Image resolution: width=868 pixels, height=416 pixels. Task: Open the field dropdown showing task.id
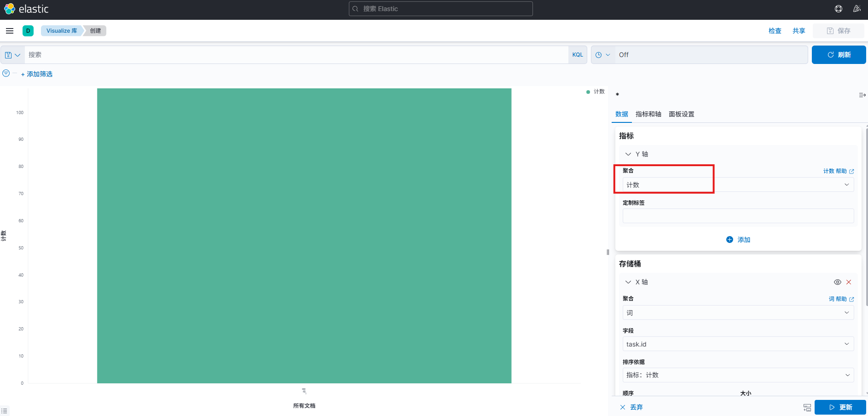click(x=738, y=344)
